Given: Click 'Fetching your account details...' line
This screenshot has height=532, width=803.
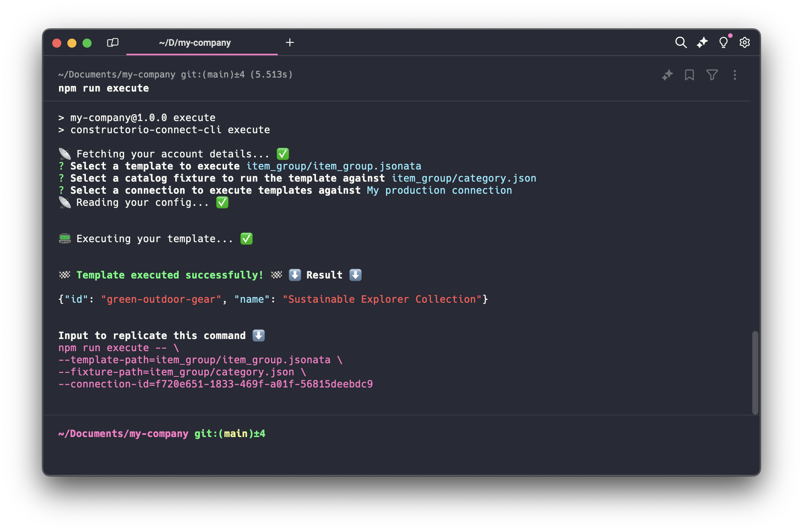Looking at the screenshot, I should [173, 154].
